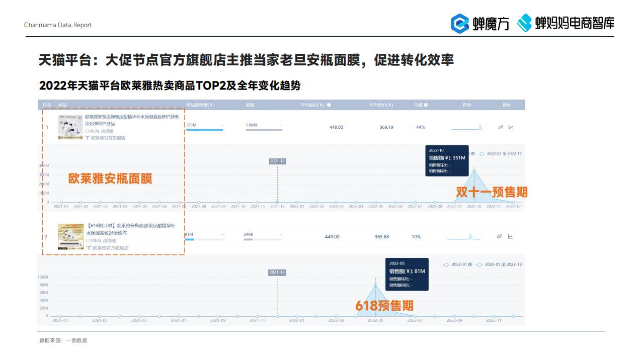Open the trend chart icon for the rank 1 product
Image resolution: width=644 pixels, height=362 pixels.
(x=511, y=127)
